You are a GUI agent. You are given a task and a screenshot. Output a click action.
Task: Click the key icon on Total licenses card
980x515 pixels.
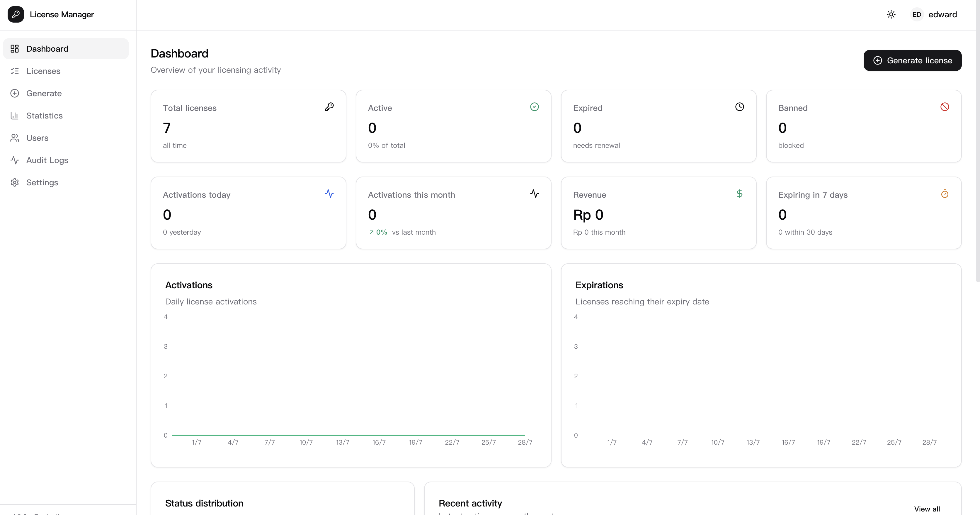(x=329, y=107)
